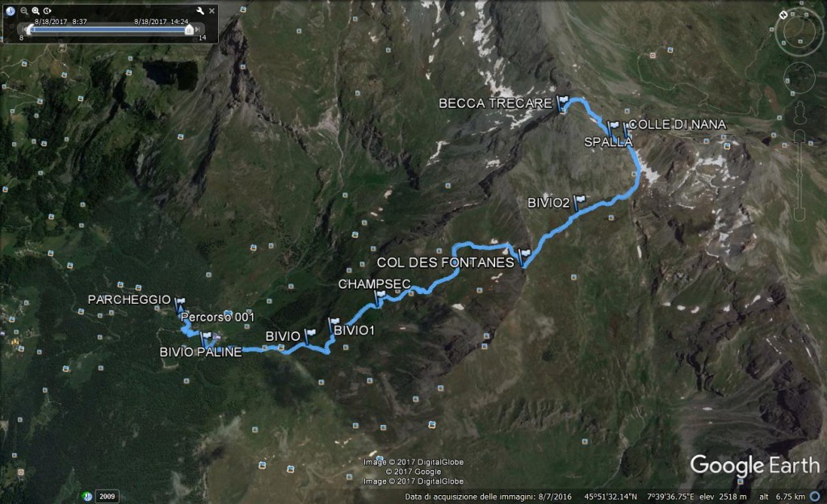Viewport: 827px width, 504px height.
Task: Select the BIVIO2 waypoint flag
Action: pos(578,202)
